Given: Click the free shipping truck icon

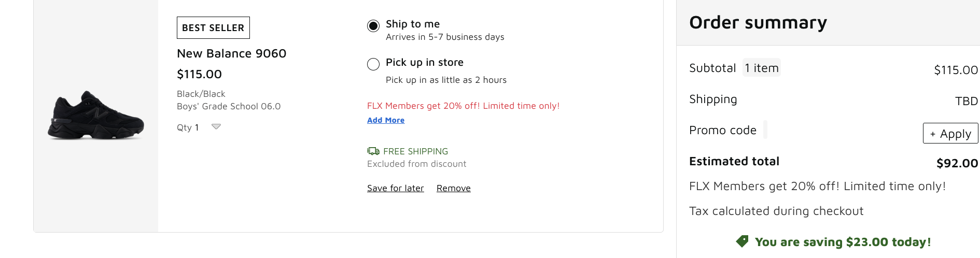Looking at the screenshot, I should pos(373,151).
